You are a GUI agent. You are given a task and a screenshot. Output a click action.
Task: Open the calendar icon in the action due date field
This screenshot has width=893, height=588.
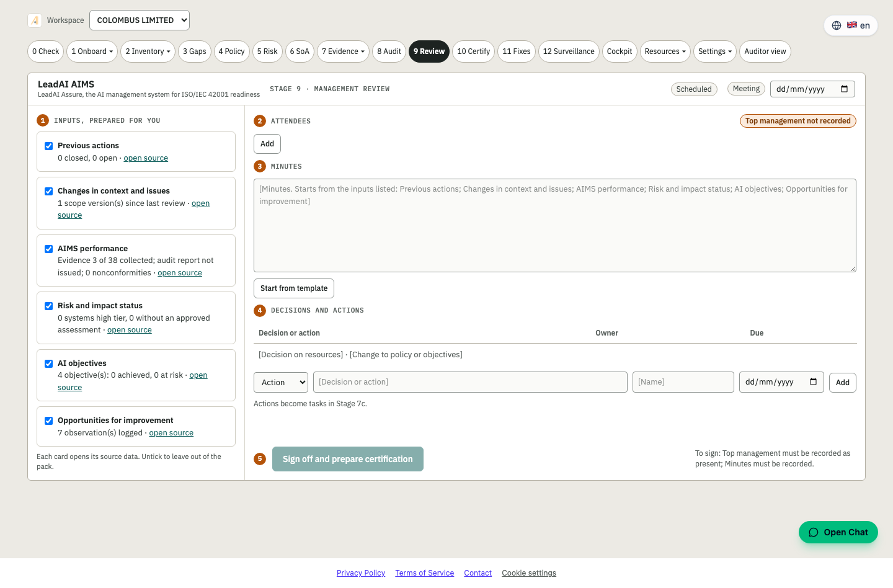coord(813,382)
